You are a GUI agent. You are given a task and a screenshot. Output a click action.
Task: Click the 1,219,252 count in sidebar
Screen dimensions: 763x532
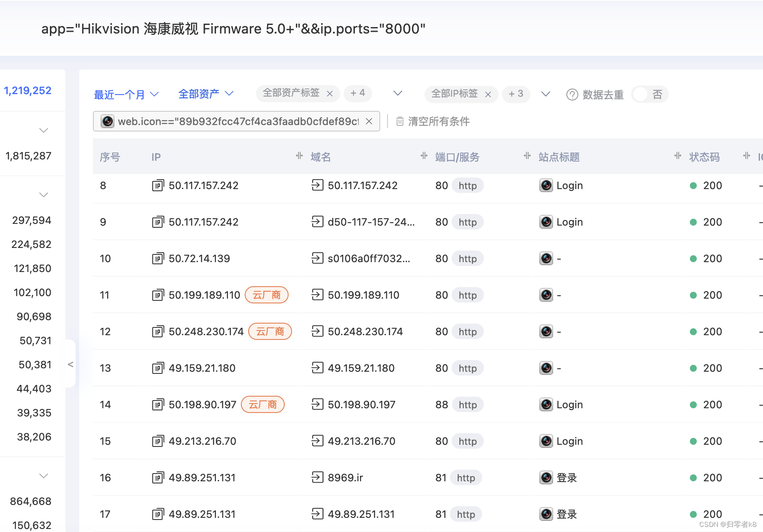(28, 91)
